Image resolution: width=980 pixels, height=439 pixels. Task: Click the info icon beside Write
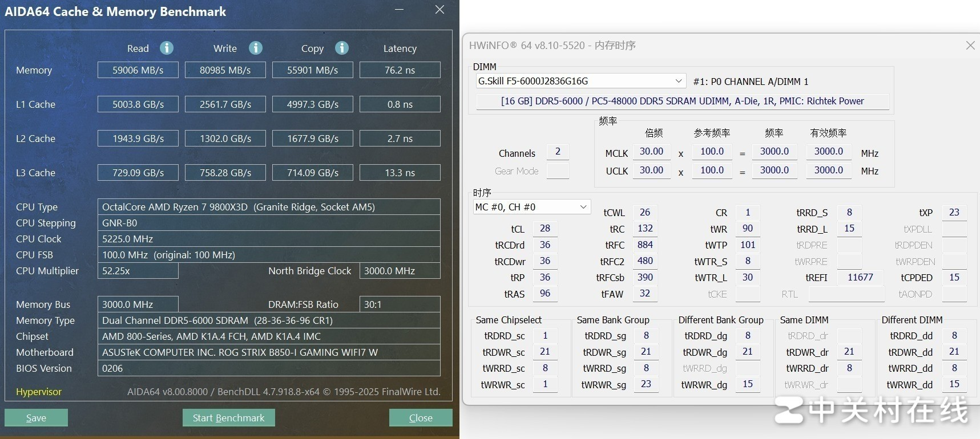point(256,48)
